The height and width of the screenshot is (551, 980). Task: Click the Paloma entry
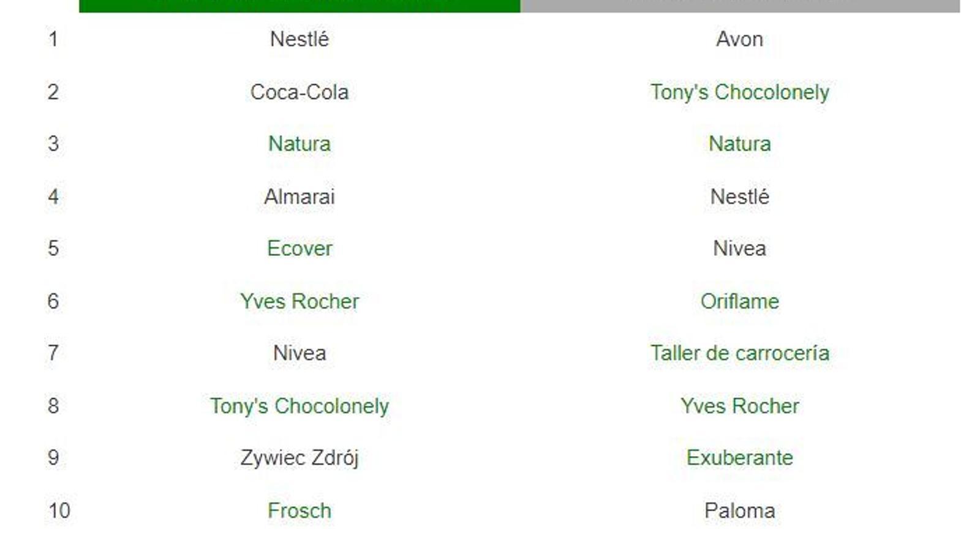coord(739,511)
